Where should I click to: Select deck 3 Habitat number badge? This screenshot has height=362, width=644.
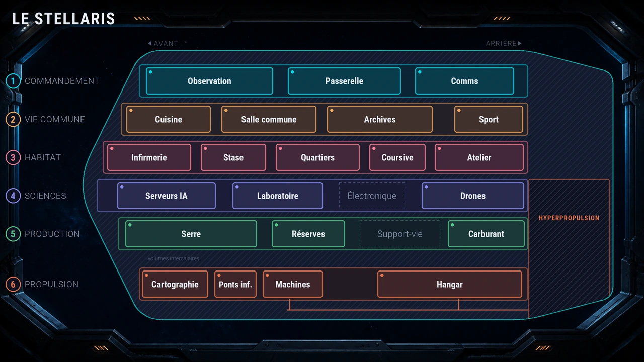click(13, 157)
